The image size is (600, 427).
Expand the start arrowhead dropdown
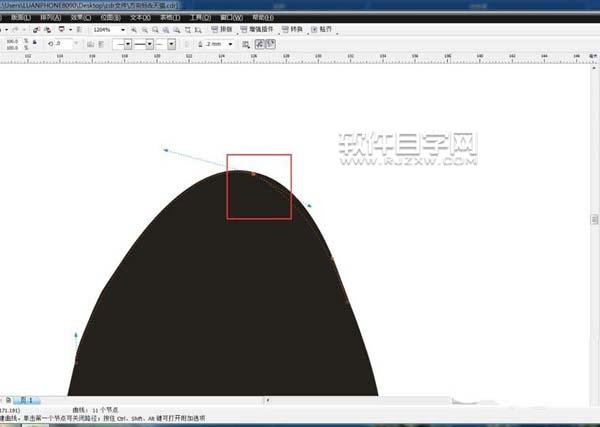128,44
